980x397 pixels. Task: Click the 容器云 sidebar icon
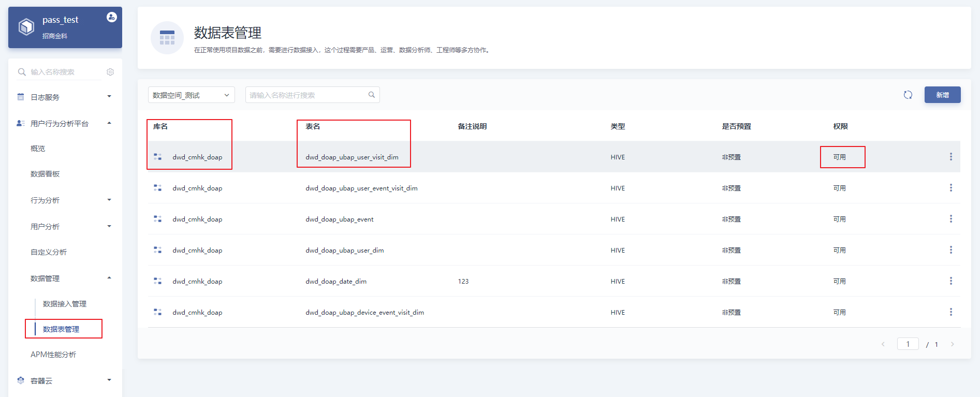point(21,380)
